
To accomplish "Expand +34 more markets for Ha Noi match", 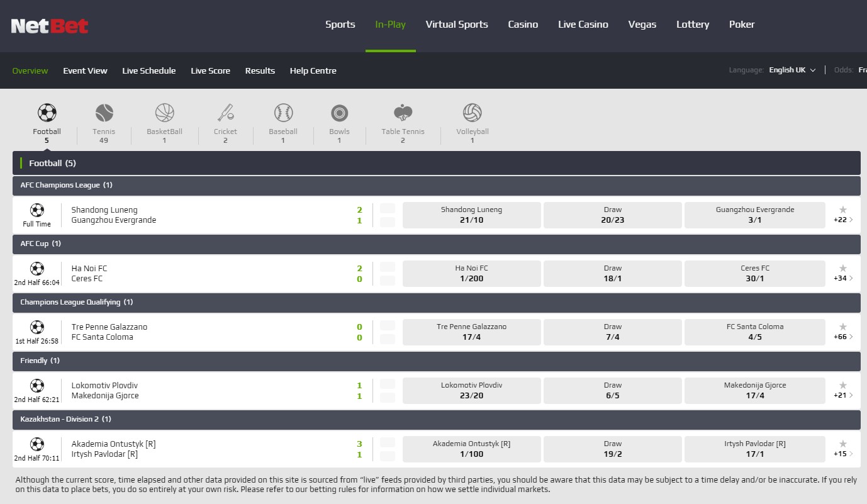I will 843,279.
